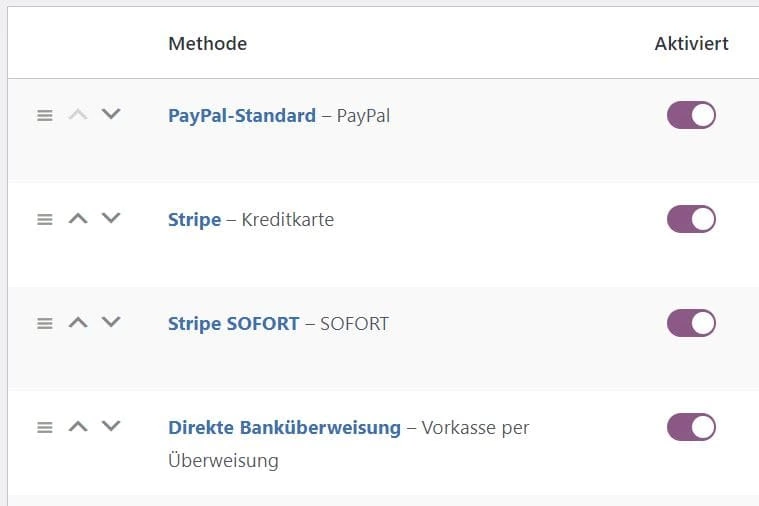Switch off the Stripe SOFORT payment toggle

pos(691,323)
